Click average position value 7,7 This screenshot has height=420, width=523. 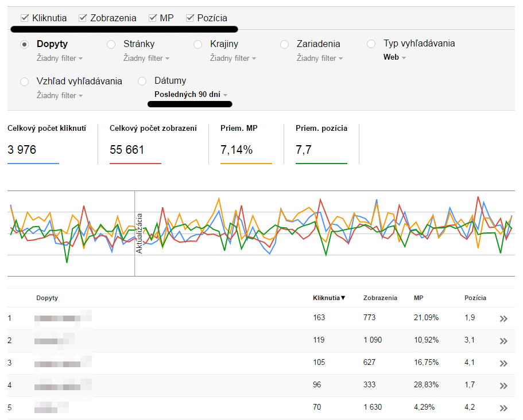[304, 150]
